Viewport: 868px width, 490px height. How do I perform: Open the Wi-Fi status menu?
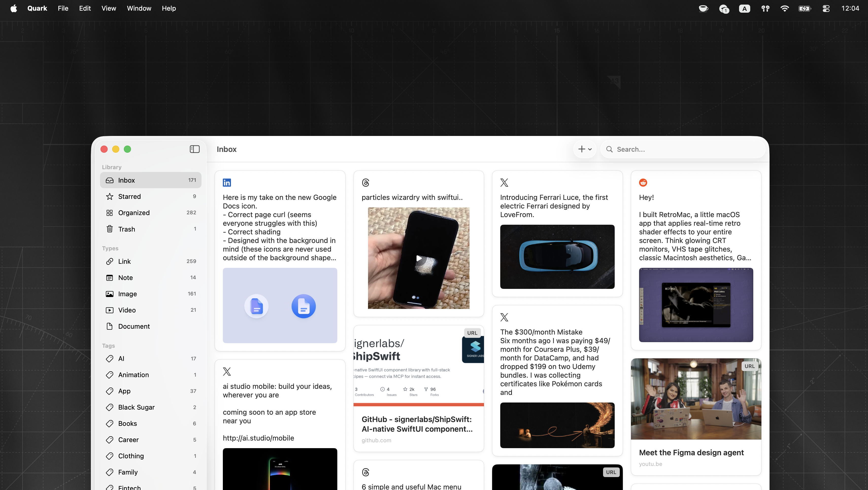click(x=785, y=8)
